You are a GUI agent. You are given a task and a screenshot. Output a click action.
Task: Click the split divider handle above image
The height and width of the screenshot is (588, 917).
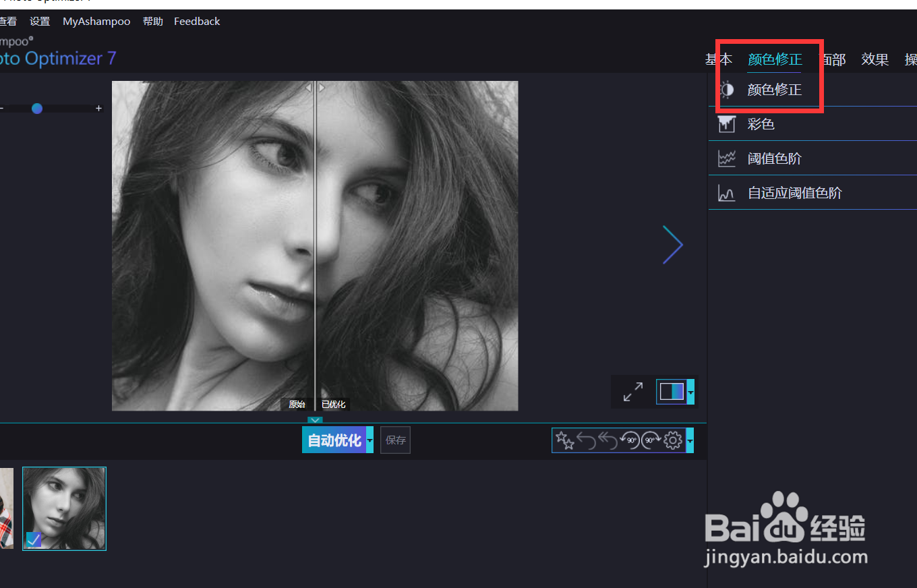click(x=315, y=88)
